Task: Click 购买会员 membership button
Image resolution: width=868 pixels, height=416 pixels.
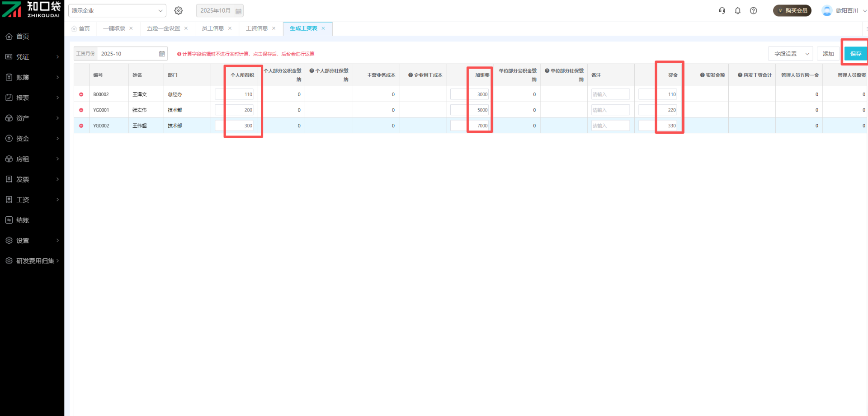Action: pyautogui.click(x=792, y=10)
